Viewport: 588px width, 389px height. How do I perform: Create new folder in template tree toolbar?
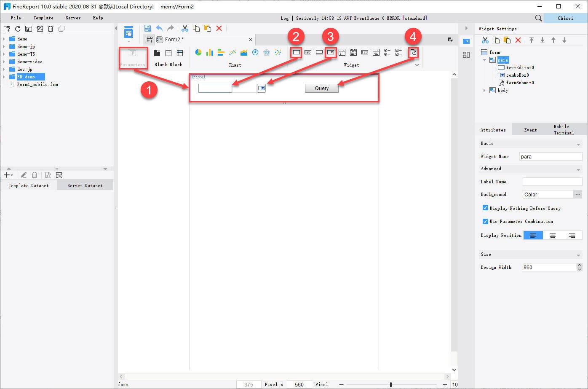(x=7, y=29)
